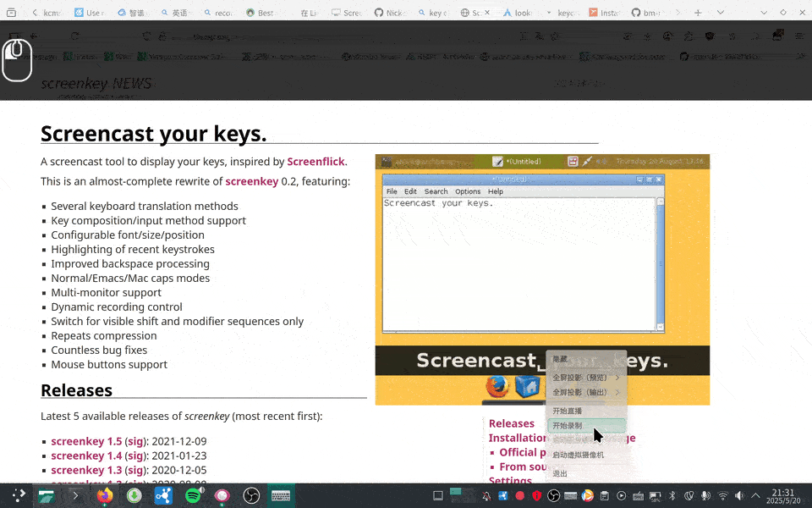Open the green download app in taskbar
Viewport: 812px width, 508px height.
tap(134, 495)
